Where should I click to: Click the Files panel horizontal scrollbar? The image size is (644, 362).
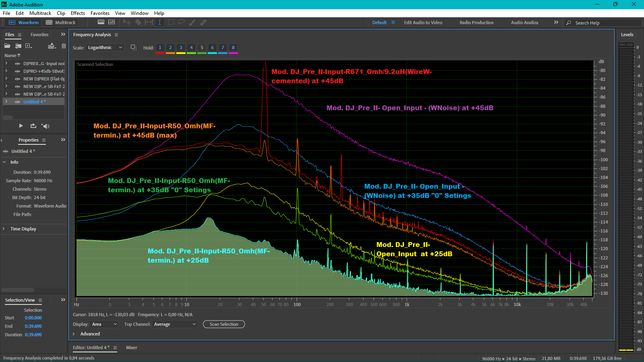8,118
